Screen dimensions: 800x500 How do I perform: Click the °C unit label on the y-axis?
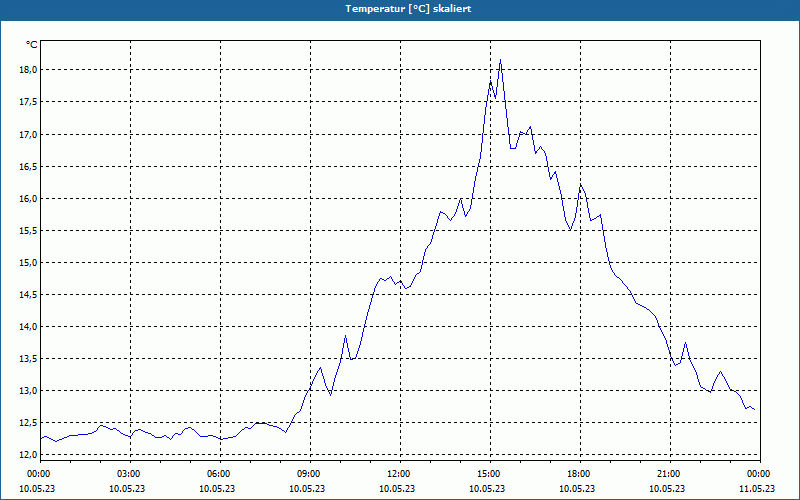pyautogui.click(x=32, y=45)
